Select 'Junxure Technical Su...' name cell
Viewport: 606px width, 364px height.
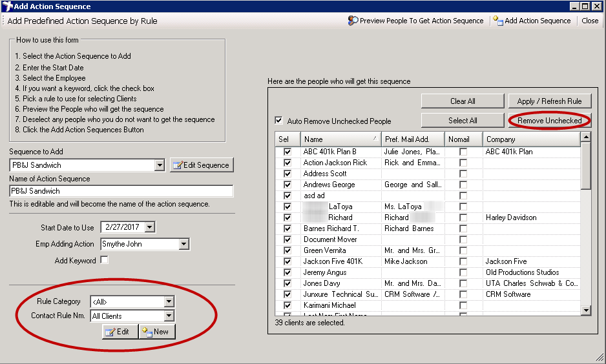click(x=340, y=294)
